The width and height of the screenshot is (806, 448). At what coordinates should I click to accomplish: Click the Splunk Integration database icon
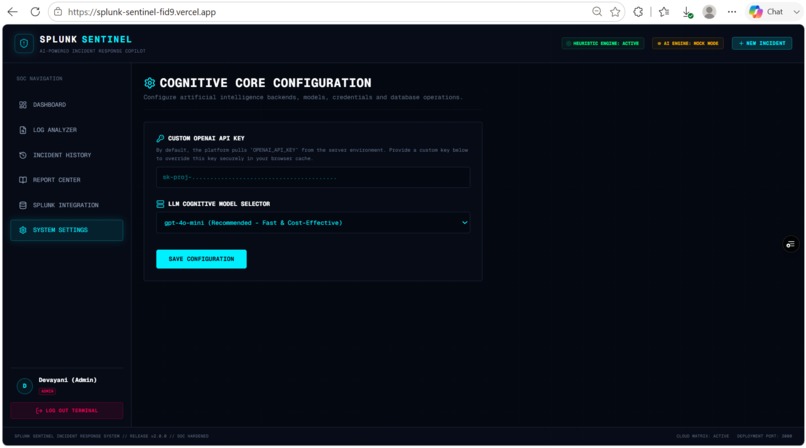(23, 205)
